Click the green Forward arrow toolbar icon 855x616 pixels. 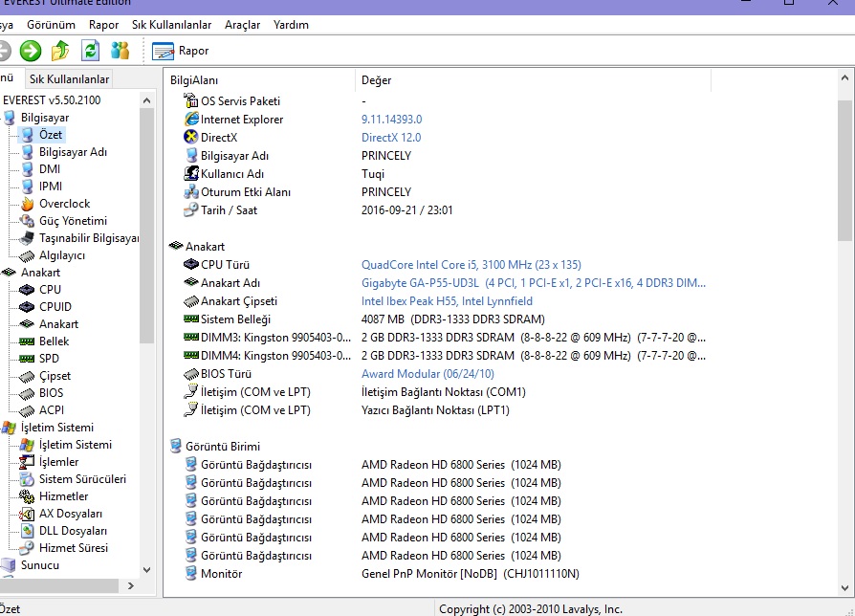31,51
